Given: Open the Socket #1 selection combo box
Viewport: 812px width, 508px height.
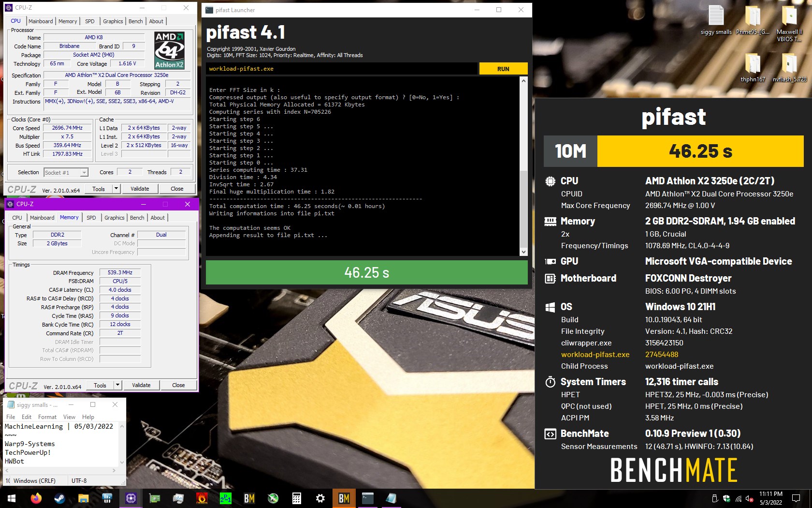Looking at the screenshot, I should tap(66, 173).
